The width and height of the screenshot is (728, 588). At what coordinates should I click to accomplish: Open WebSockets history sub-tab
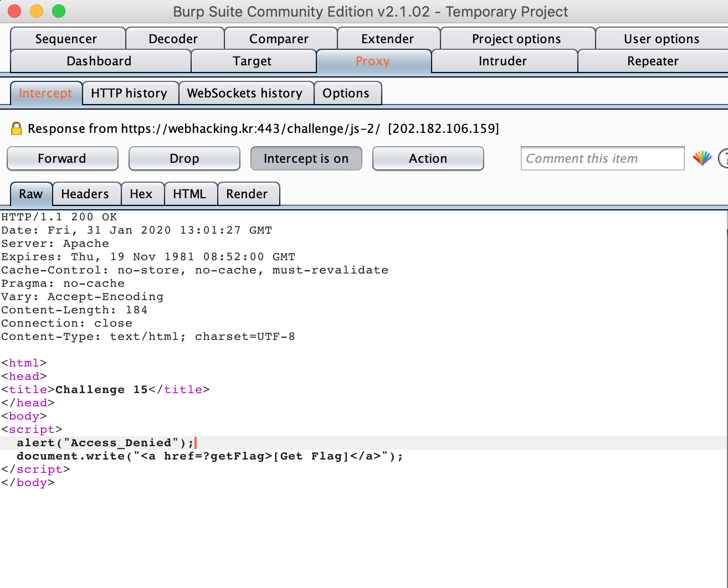245,93
